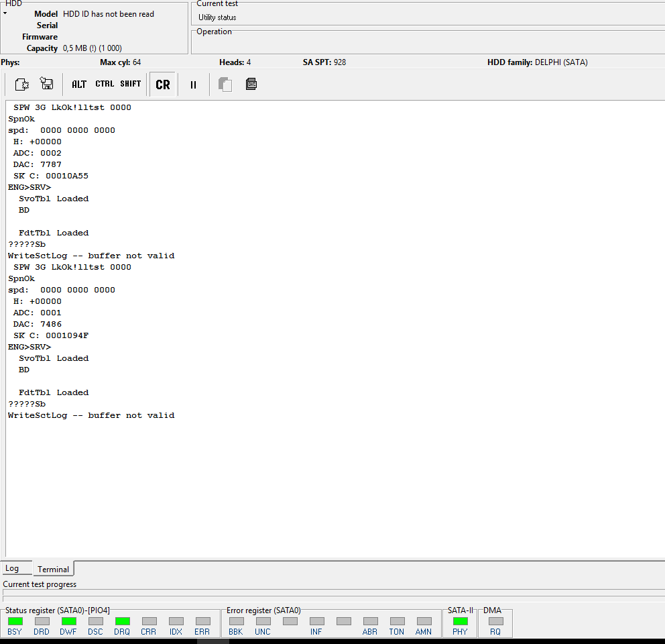Click the save terminal log icon
Screen dimensions: 665x644
(x=47, y=84)
